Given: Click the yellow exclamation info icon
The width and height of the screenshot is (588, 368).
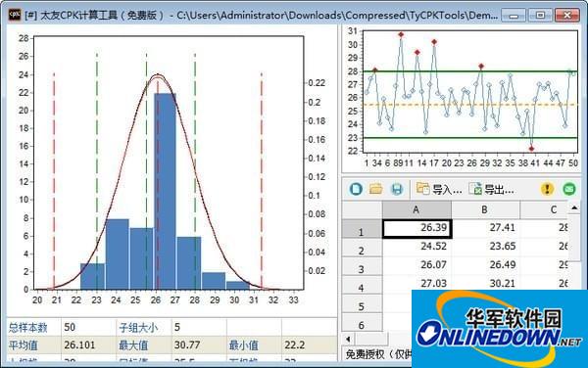Looking at the screenshot, I should (547, 189).
